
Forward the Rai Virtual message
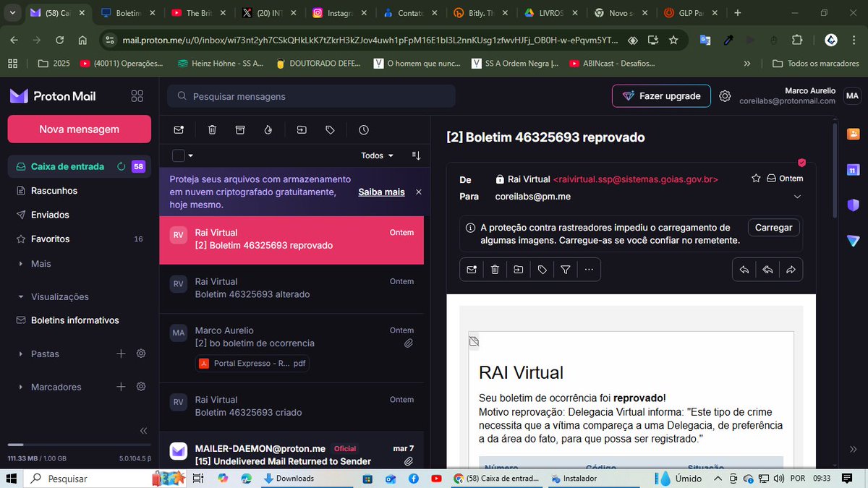(791, 270)
